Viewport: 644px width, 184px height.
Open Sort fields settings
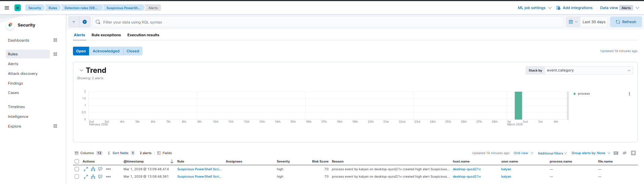pyautogui.click(x=121, y=153)
